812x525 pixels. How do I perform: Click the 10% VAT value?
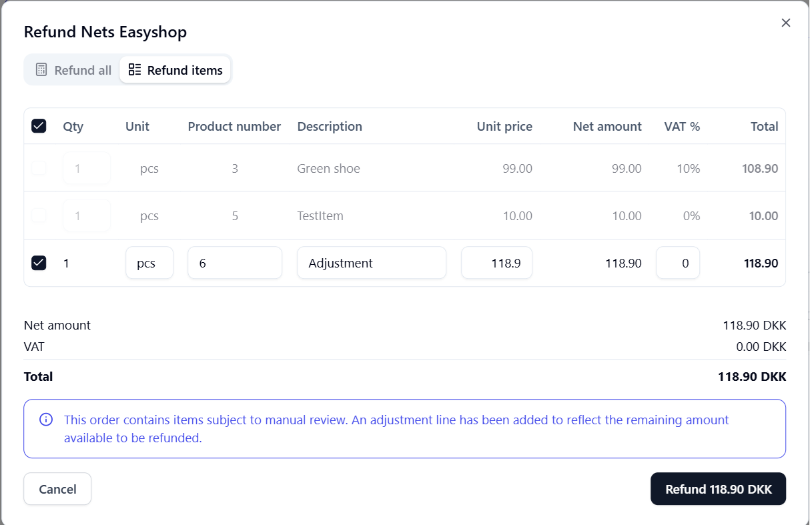688,168
